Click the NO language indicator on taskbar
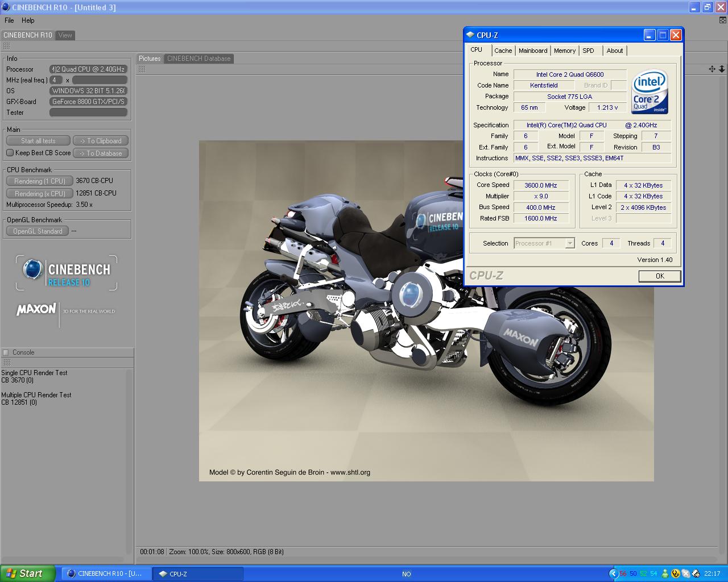 pos(407,574)
